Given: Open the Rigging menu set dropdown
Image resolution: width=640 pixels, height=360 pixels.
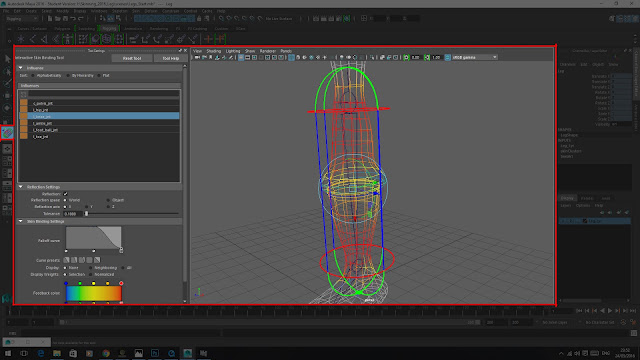Looking at the screenshot, I should [x=22, y=19].
